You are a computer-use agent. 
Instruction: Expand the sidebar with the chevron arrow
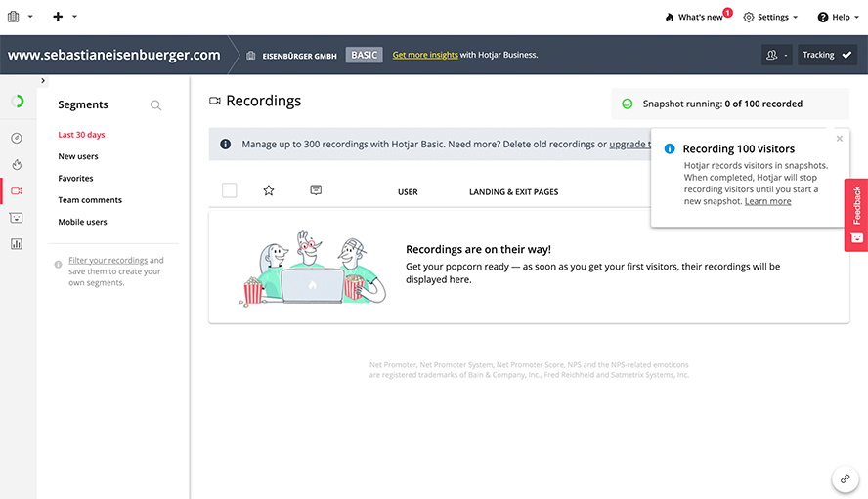pos(43,81)
